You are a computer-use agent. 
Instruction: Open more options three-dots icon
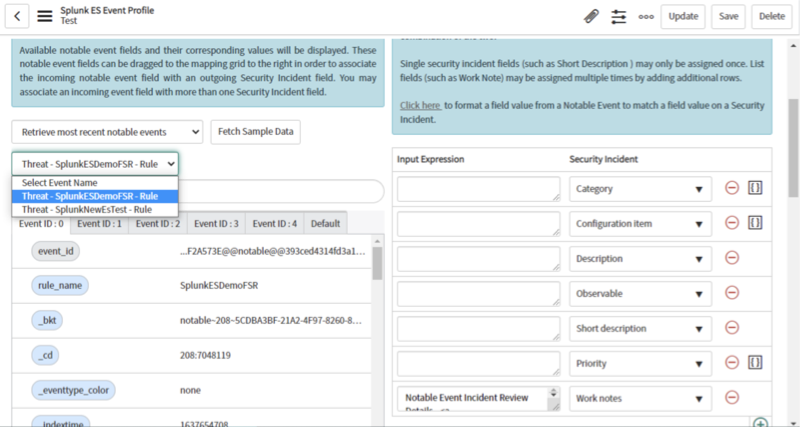tap(646, 17)
